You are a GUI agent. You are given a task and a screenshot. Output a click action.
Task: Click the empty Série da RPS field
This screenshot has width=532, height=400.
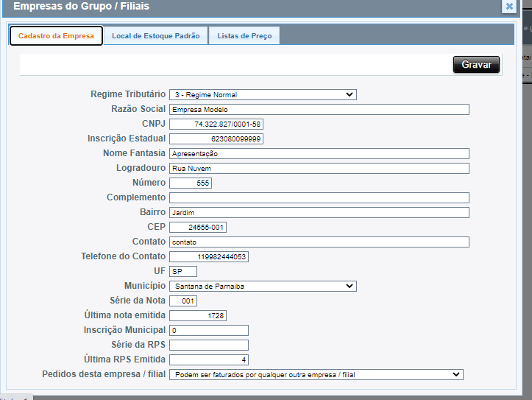pos(209,345)
